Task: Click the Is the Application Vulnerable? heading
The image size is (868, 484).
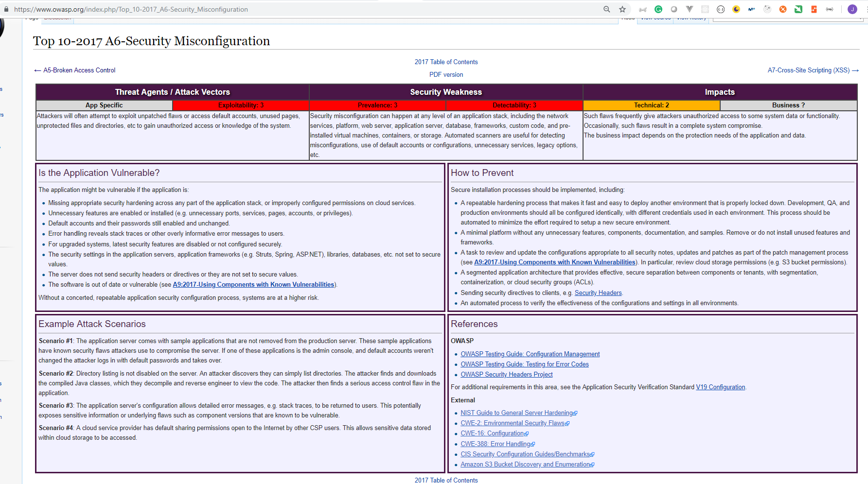Action: pos(99,173)
